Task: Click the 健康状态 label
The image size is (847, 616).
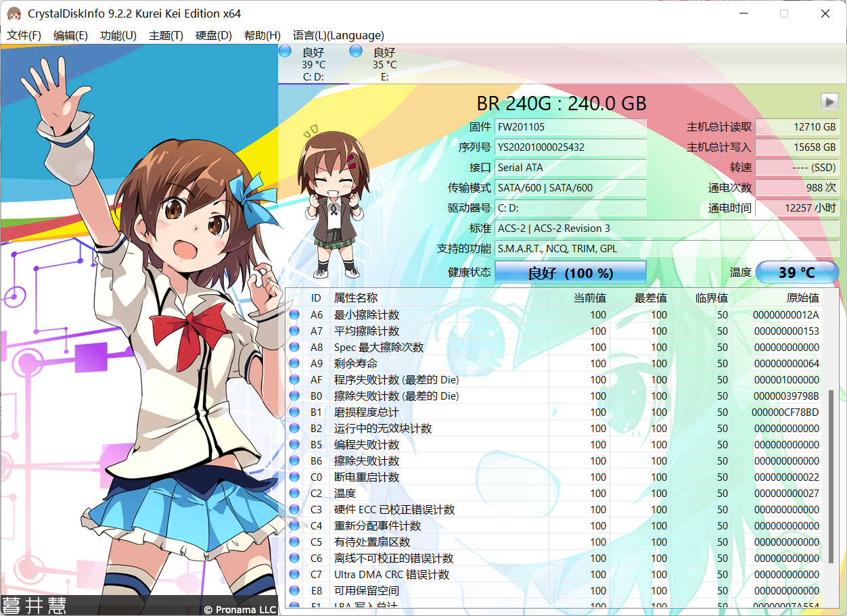Action: coord(470,273)
